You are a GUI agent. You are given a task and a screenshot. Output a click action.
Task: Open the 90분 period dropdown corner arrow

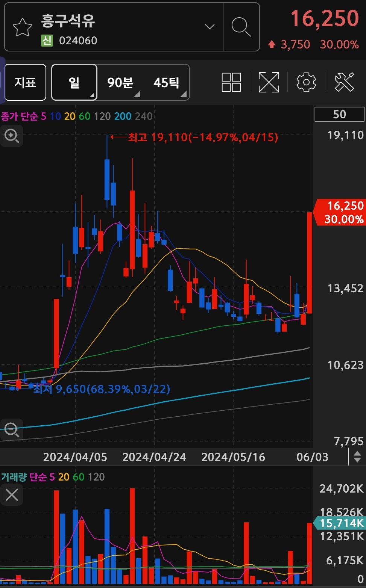(x=137, y=94)
